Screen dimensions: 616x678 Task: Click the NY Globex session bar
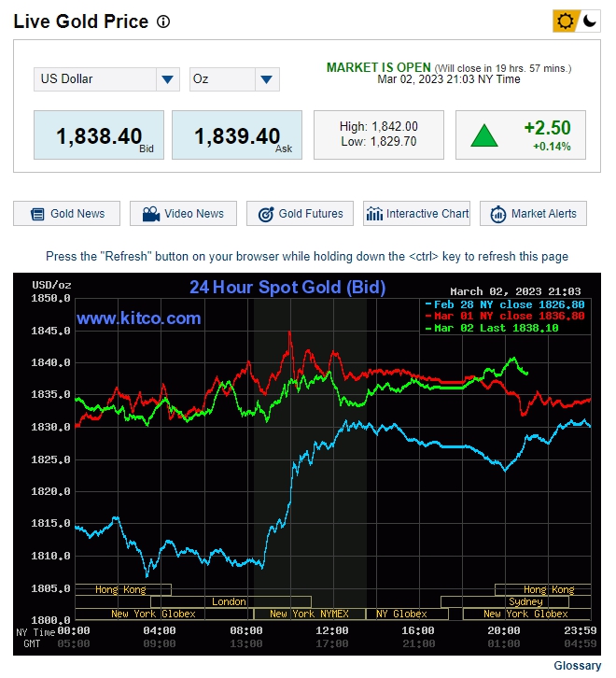click(x=407, y=614)
